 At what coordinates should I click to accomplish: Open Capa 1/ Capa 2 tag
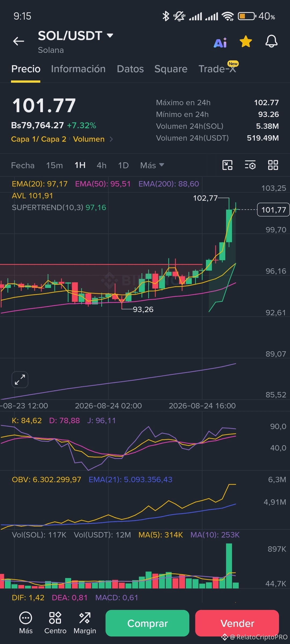tap(39, 139)
